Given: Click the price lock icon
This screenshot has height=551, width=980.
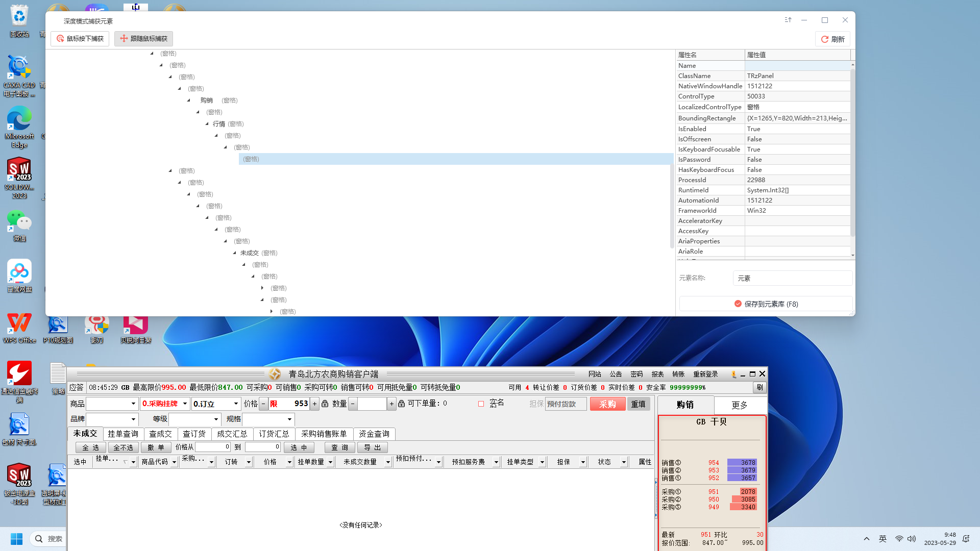Looking at the screenshot, I should 325,404.
